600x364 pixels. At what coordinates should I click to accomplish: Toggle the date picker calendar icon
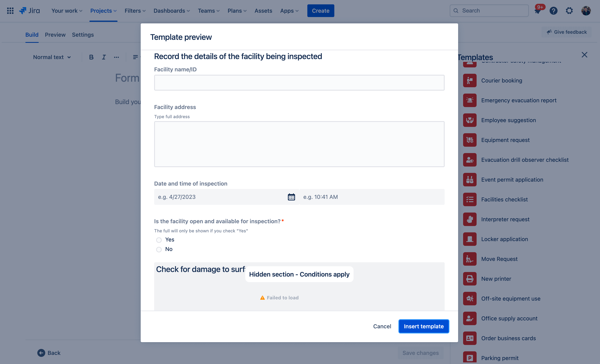pyautogui.click(x=291, y=196)
